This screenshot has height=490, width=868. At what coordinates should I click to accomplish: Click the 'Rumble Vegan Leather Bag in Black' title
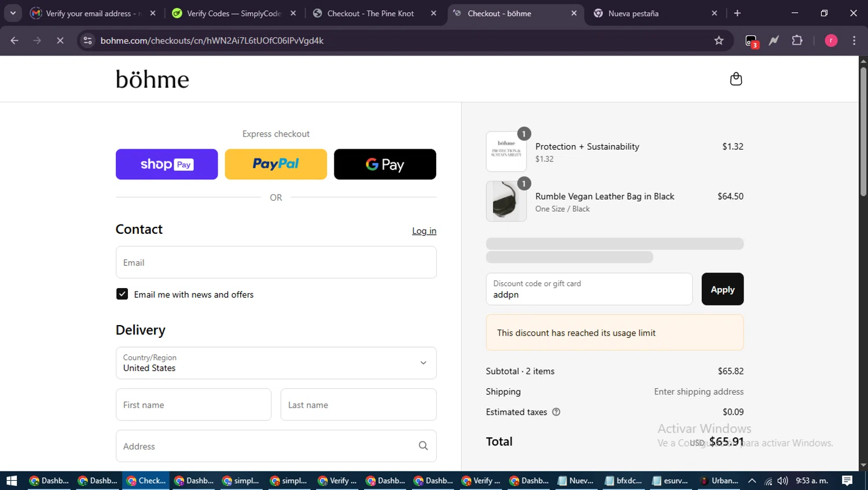click(x=605, y=196)
